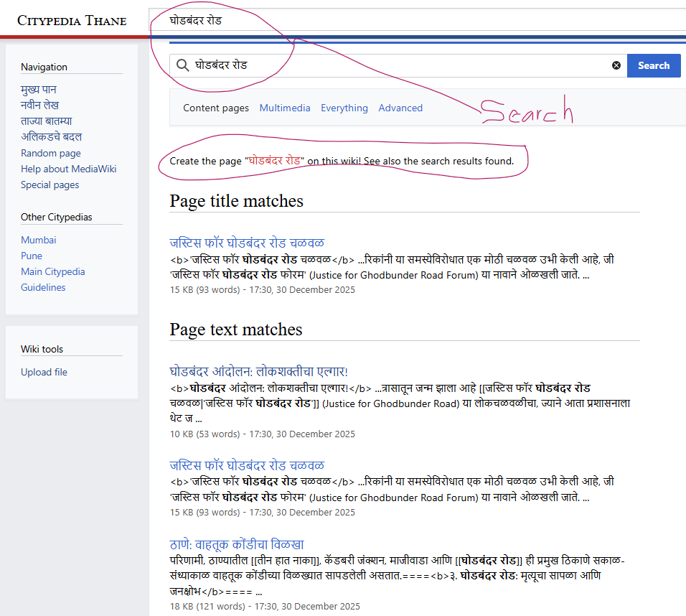
Task: Select the Everything search tab
Action: 344,108
